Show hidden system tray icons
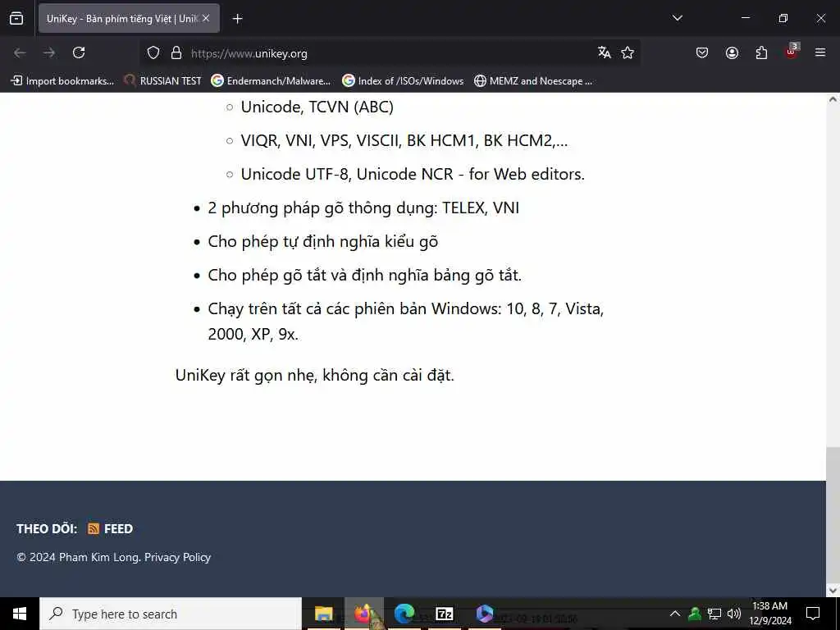The width and height of the screenshot is (840, 630). [675, 614]
